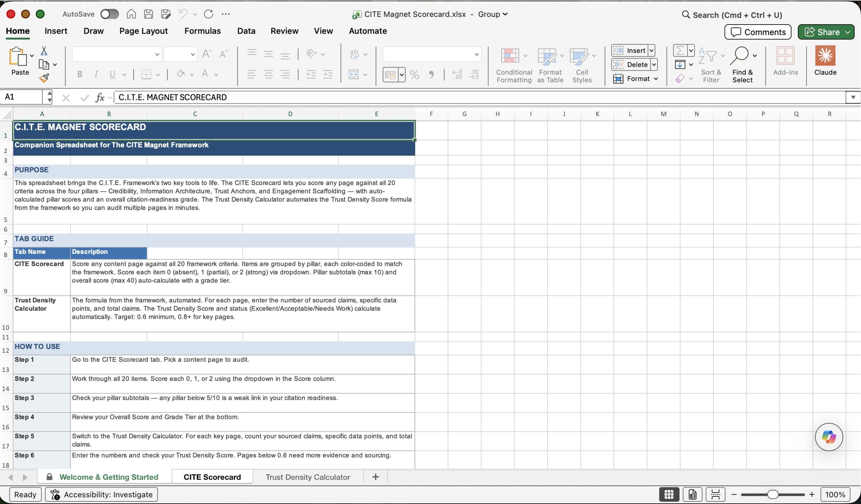The width and height of the screenshot is (861, 504).
Task: Click the Save icon in title bar
Action: click(x=148, y=14)
